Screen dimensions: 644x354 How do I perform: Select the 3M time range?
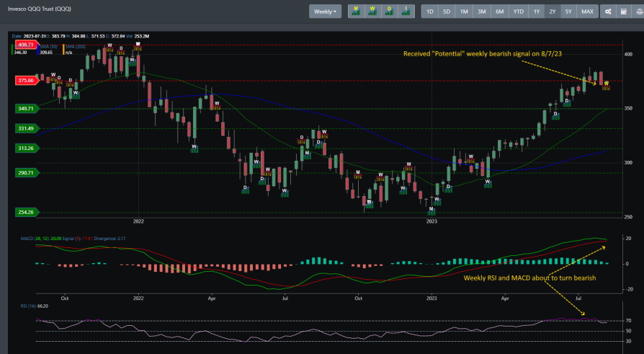[481, 12]
